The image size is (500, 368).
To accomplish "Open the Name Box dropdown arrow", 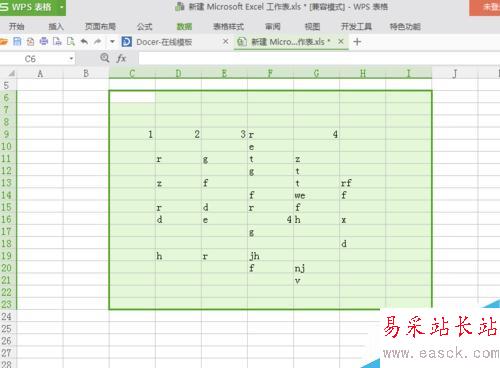I will tap(71, 59).
